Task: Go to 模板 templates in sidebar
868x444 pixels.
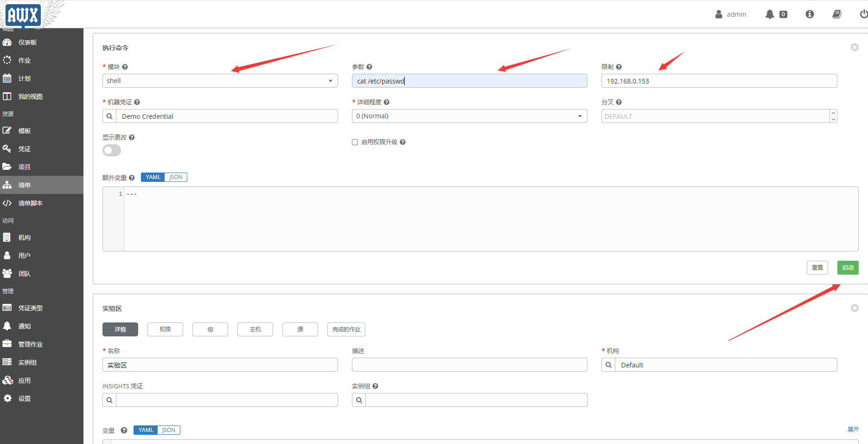Action: [24, 131]
